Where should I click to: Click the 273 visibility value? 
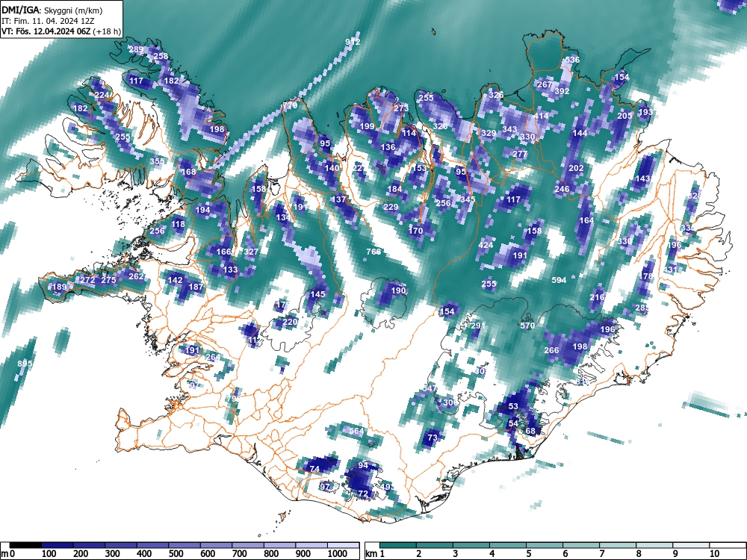pyautogui.click(x=401, y=108)
